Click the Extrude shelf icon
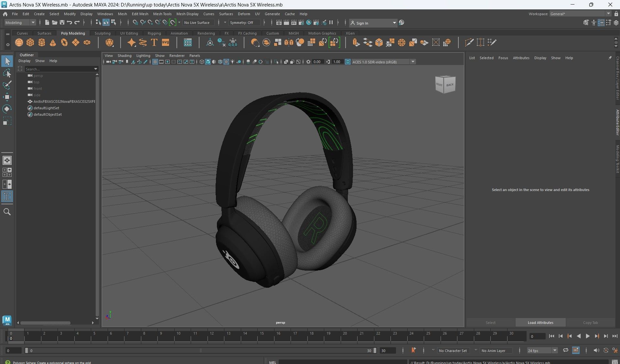The image size is (620, 364). tap(356, 42)
